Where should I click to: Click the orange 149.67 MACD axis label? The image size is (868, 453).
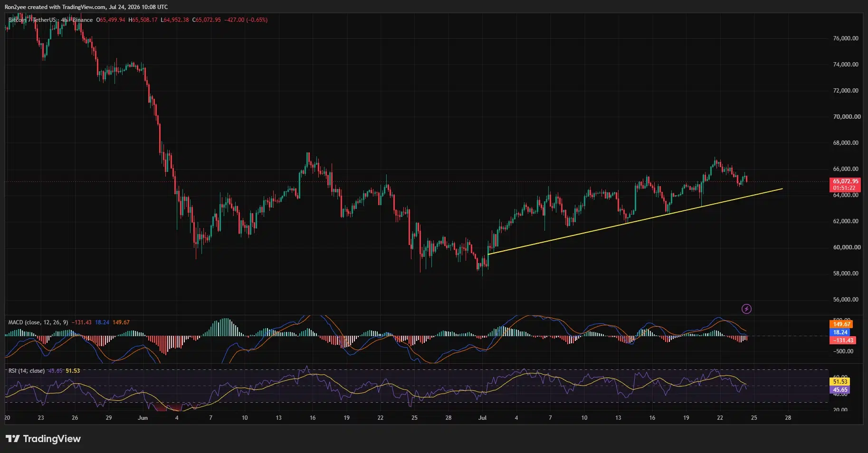point(841,324)
